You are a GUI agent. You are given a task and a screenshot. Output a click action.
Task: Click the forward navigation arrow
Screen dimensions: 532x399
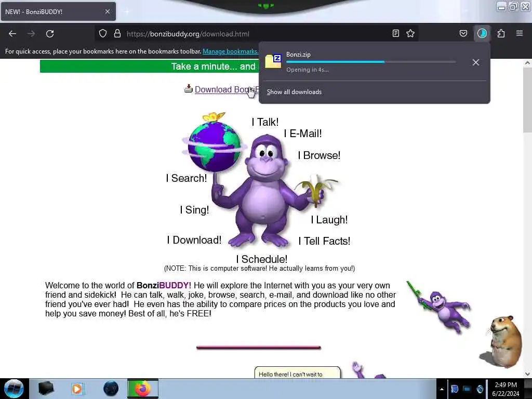click(31, 34)
